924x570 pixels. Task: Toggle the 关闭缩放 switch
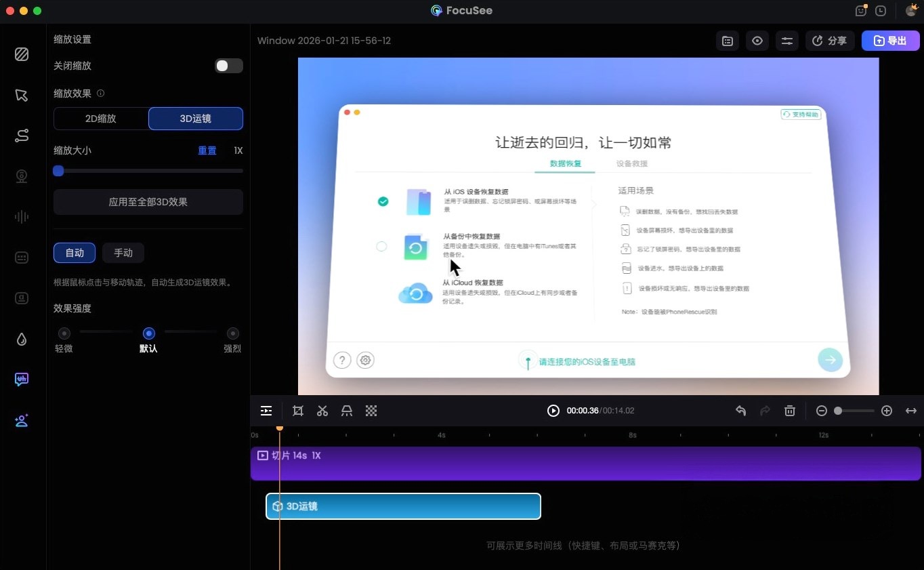coord(229,66)
